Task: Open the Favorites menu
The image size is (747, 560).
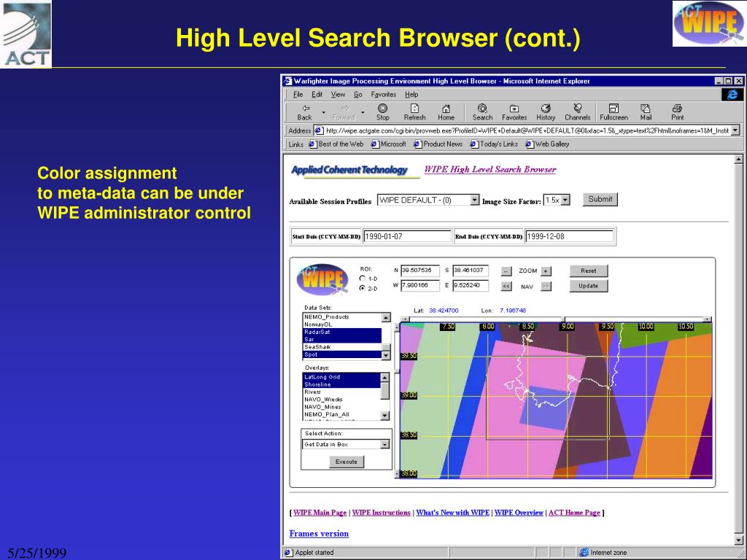Action: [x=384, y=94]
